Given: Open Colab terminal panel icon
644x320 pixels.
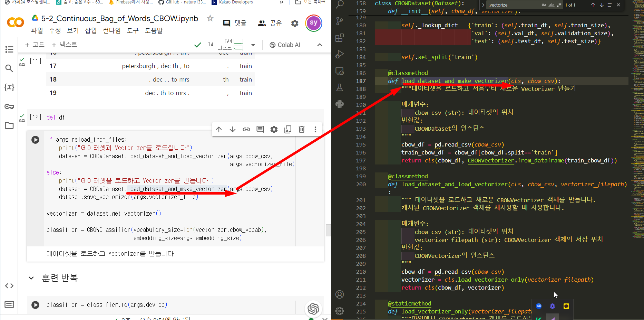Looking at the screenshot, I should pyautogui.click(x=9, y=304).
